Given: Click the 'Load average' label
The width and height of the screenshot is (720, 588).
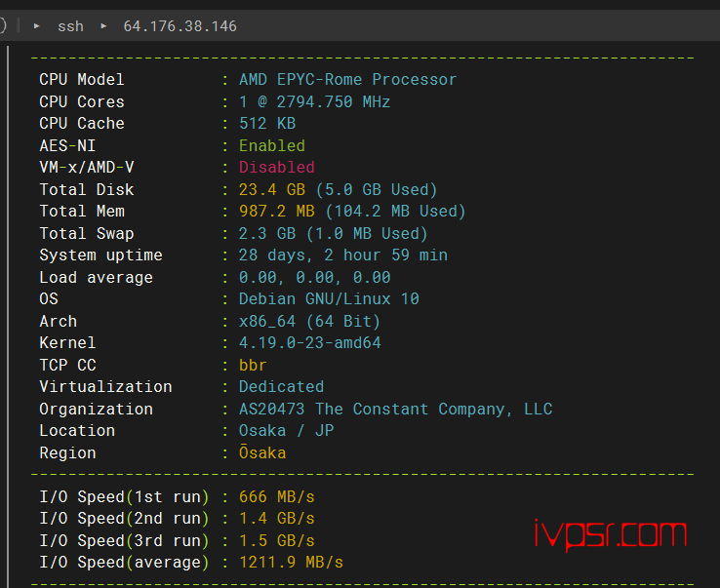Looking at the screenshot, I should (96, 277).
